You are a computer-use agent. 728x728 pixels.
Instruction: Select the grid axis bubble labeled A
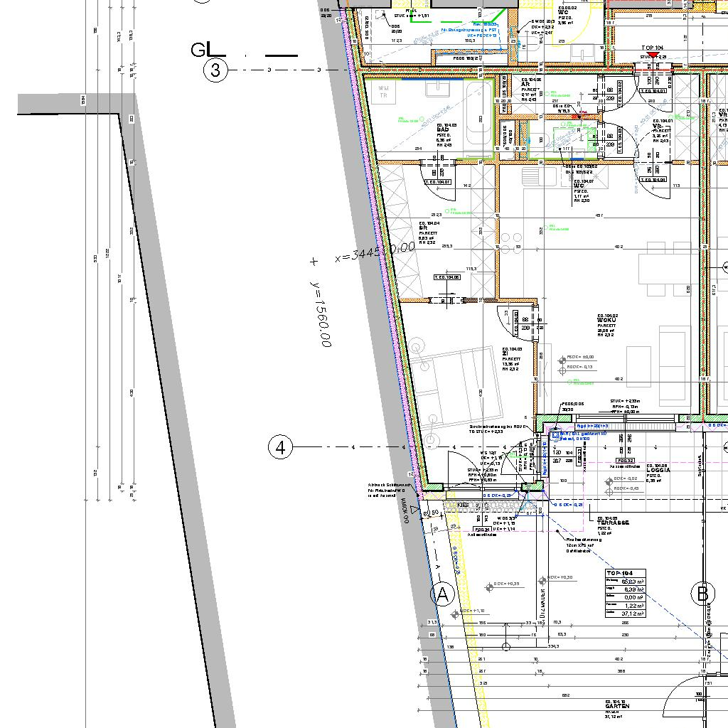click(443, 594)
